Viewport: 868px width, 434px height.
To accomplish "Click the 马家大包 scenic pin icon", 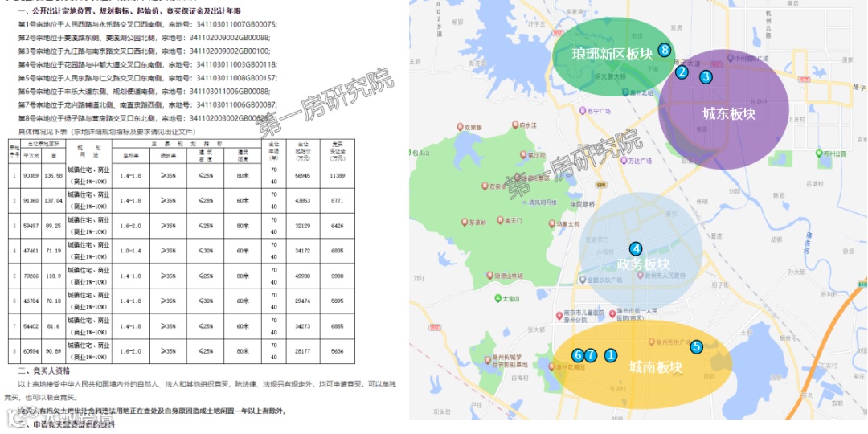I will tap(551, 223).
